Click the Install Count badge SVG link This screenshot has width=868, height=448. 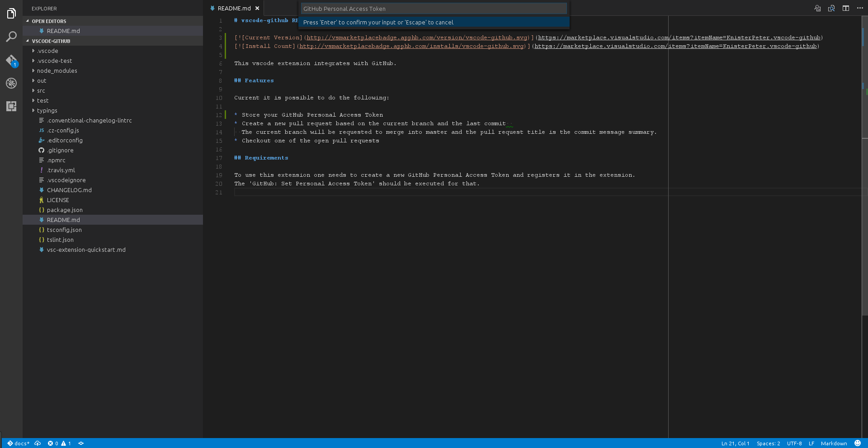point(411,46)
